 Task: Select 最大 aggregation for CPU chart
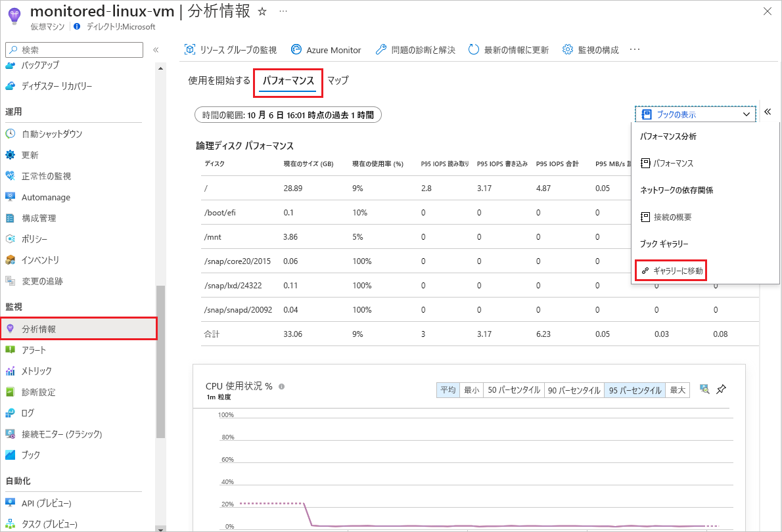678,390
